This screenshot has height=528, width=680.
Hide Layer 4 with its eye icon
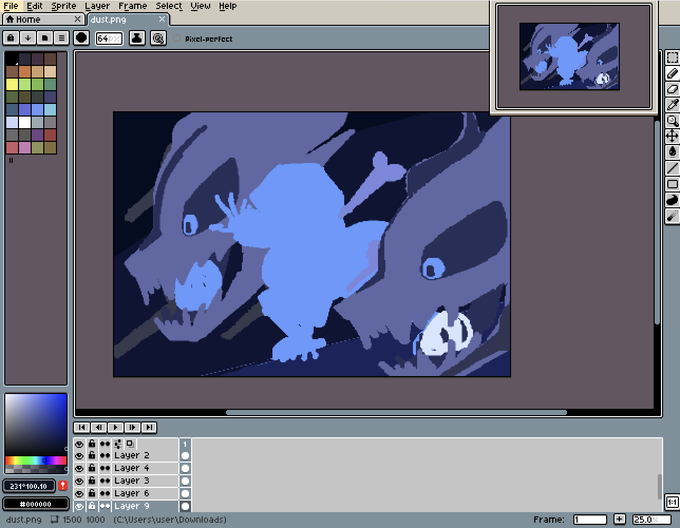(79, 468)
